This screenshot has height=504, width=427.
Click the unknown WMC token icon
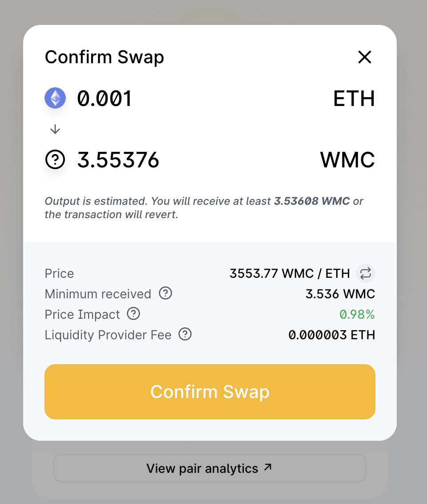tap(55, 160)
